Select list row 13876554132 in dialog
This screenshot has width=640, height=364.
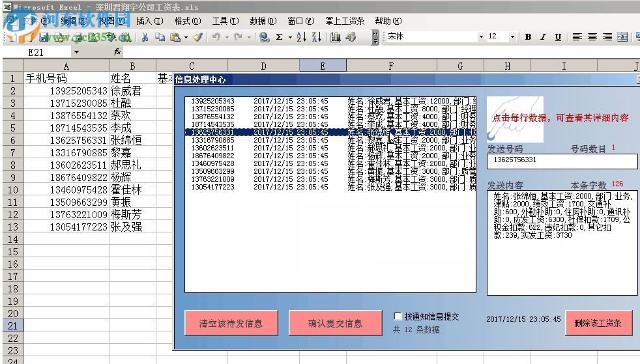point(330,117)
